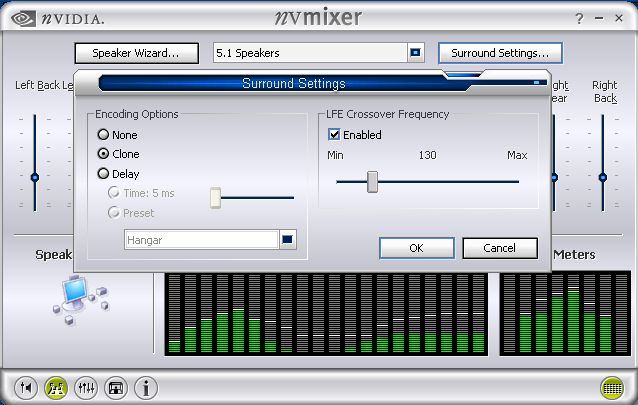The width and height of the screenshot is (638, 405).
Task: Click the Left Back channel label
Action: point(37,85)
